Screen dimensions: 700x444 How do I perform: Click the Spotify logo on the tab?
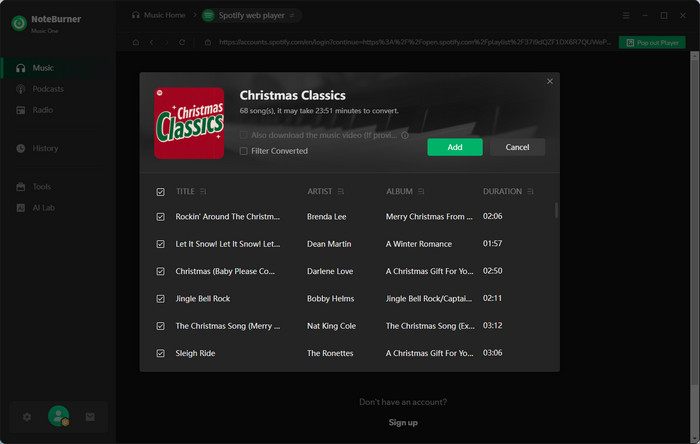tap(208, 15)
